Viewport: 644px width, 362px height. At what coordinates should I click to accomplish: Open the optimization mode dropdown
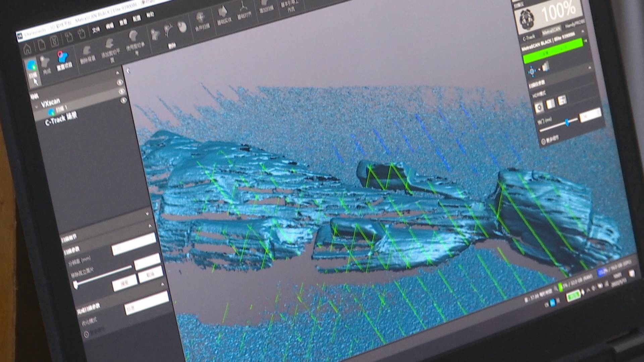(146, 303)
